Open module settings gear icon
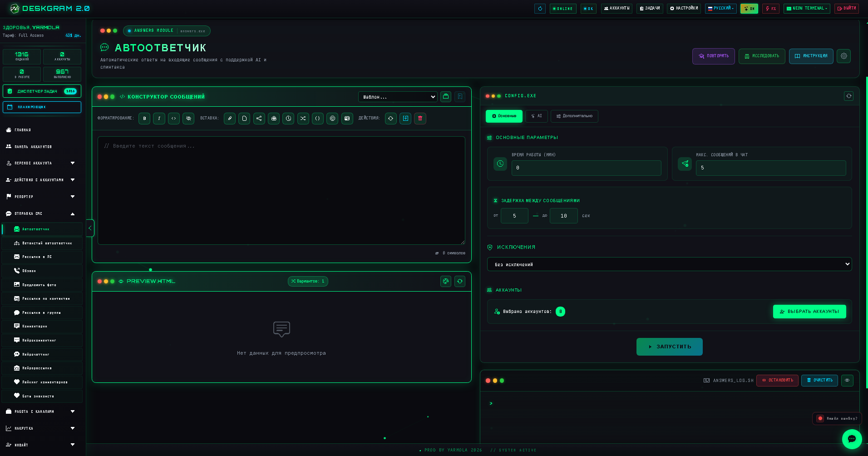Screen dimensions: 868x456 point(843,56)
